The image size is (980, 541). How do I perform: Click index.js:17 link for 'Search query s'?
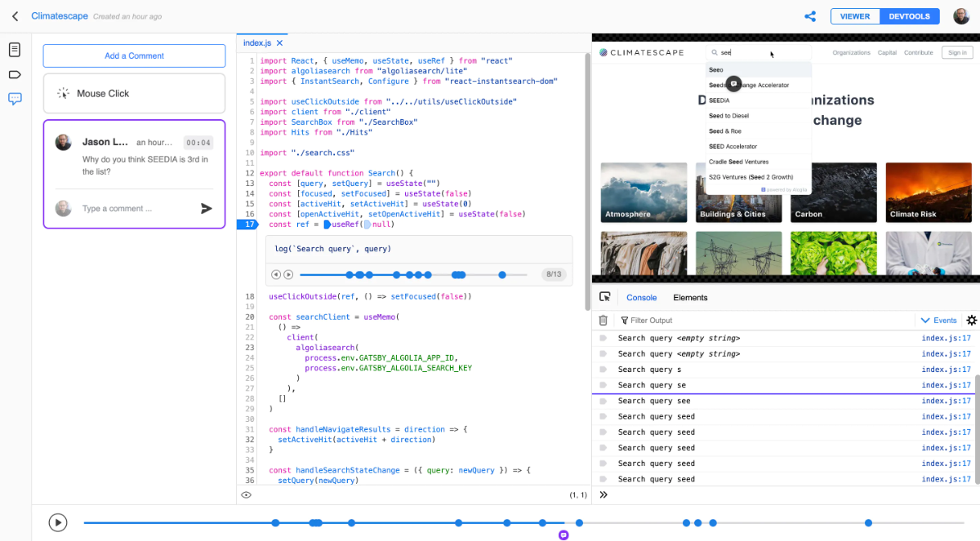click(946, 370)
